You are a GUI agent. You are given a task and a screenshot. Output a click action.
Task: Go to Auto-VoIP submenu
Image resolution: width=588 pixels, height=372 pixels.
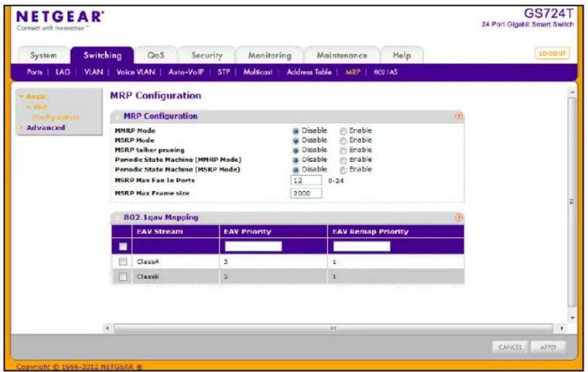[186, 72]
